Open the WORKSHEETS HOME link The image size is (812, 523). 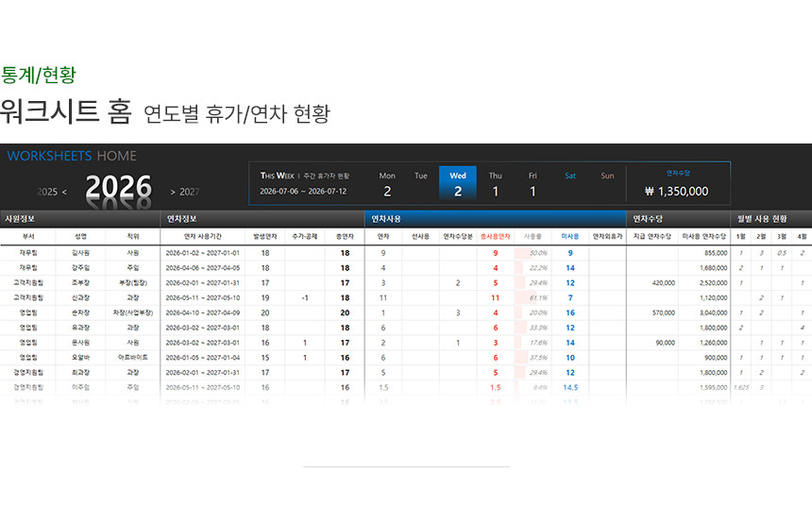pyautogui.click(x=72, y=156)
